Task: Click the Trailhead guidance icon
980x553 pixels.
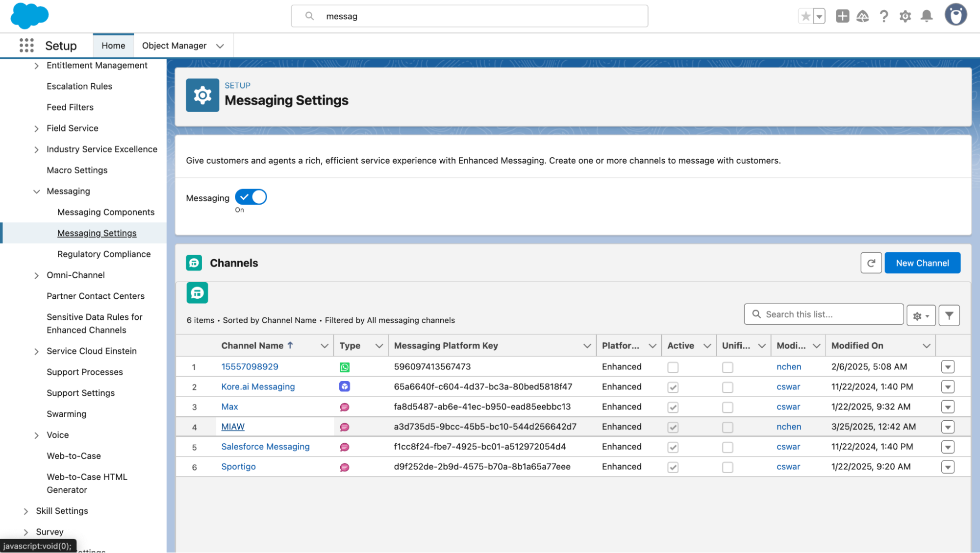Action: (863, 16)
